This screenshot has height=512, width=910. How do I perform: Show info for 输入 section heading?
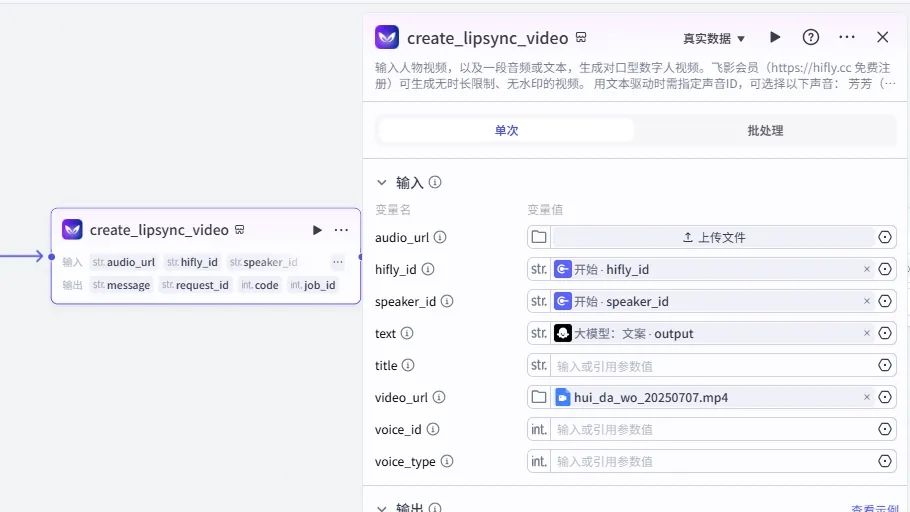435,182
